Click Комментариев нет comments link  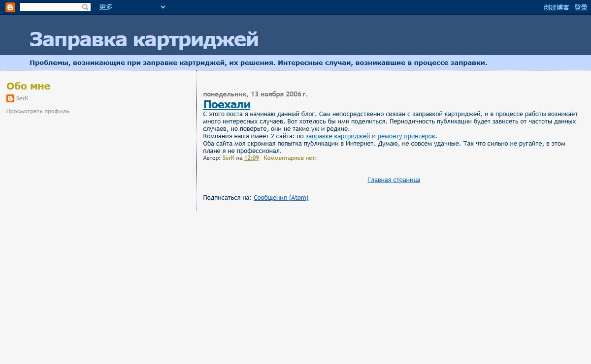(x=290, y=158)
